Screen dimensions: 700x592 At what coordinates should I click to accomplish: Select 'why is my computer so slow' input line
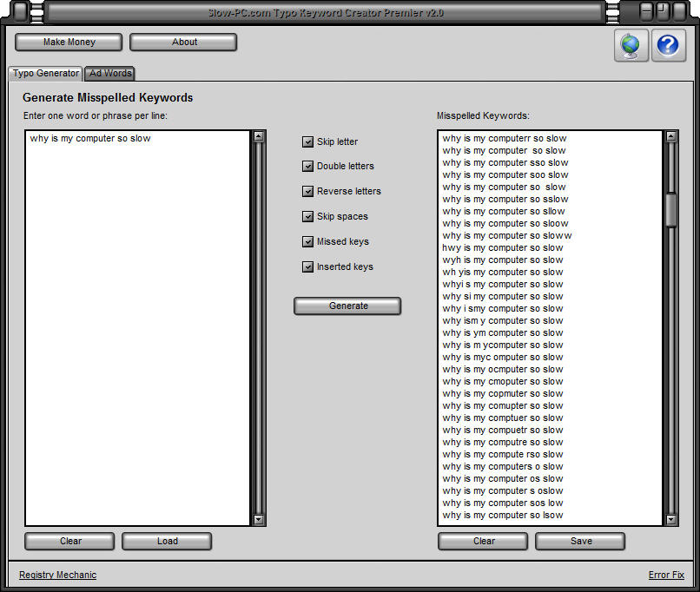click(90, 138)
